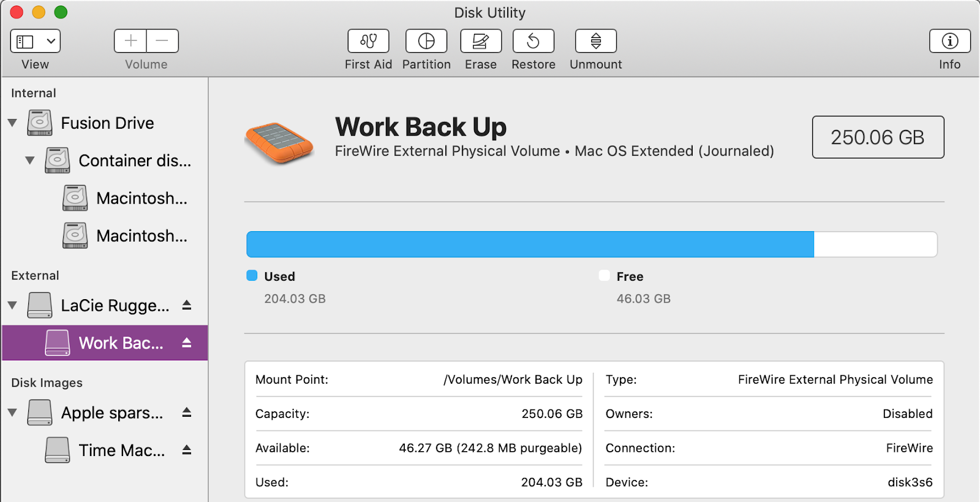Viewport: 980px width, 502px height.
Task: Eject the Work Back Up volume
Action: (187, 343)
